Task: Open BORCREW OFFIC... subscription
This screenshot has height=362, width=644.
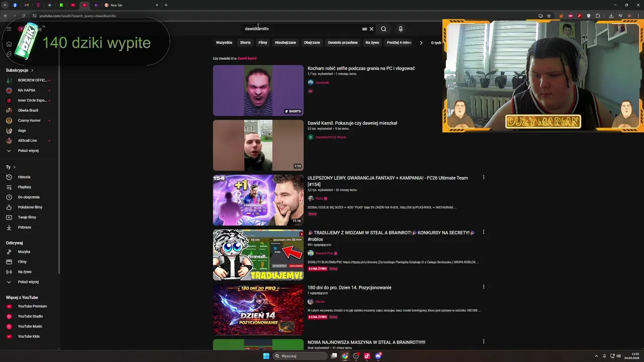Action: [x=29, y=80]
